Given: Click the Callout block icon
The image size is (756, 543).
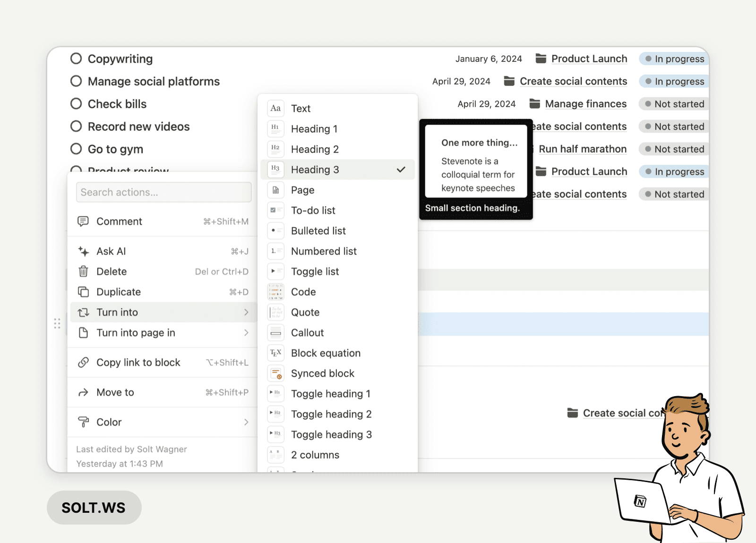Looking at the screenshot, I should point(275,332).
